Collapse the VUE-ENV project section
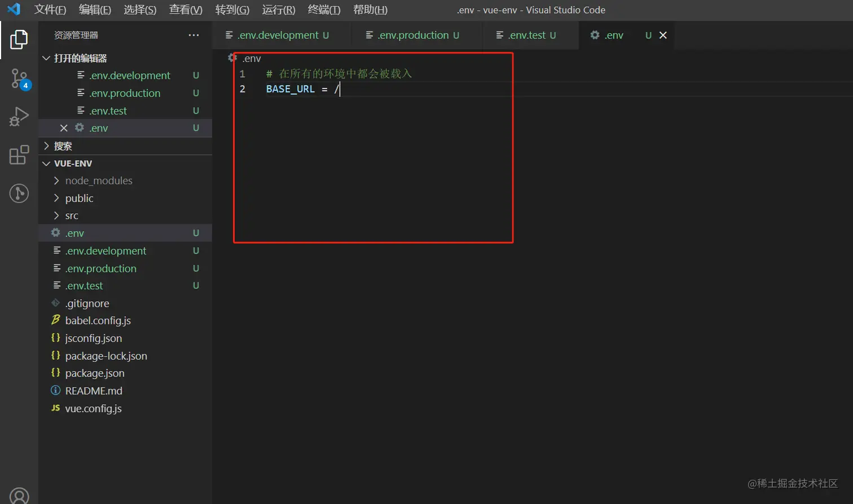 pyautogui.click(x=46, y=163)
